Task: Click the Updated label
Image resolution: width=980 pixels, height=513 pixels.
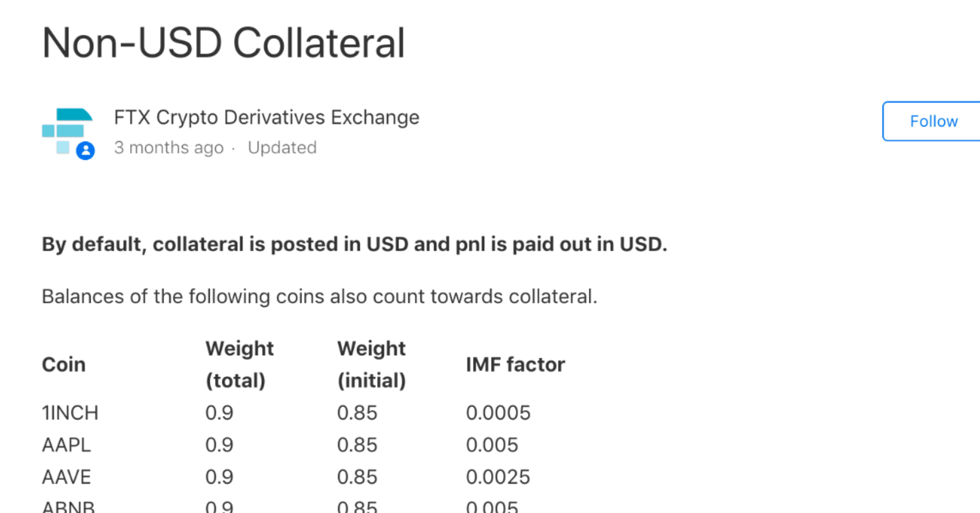Action: tap(282, 148)
